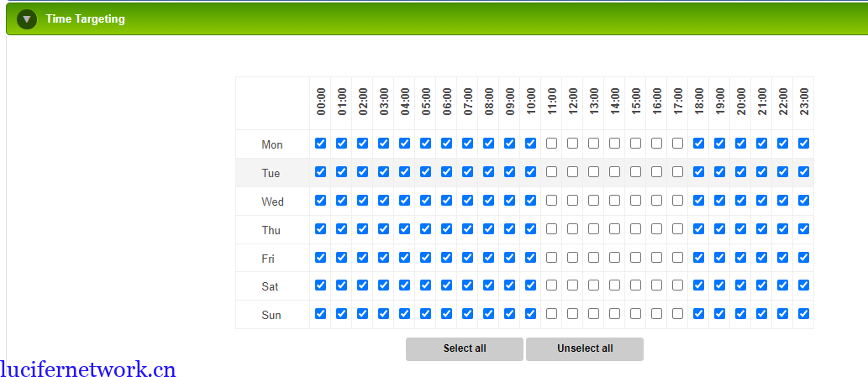Click the Fri row label

(x=268, y=259)
